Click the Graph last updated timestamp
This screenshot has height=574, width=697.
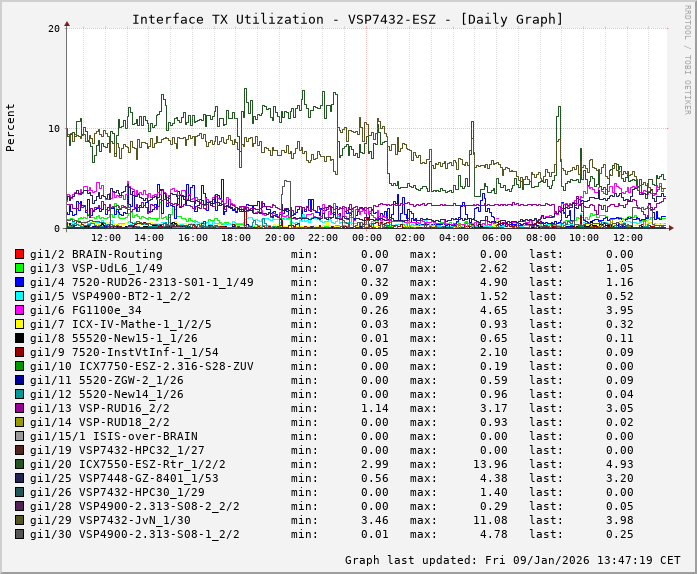coord(513,560)
